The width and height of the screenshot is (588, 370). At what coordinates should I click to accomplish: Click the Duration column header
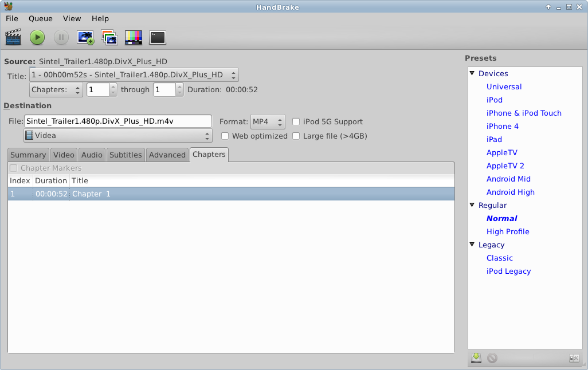click(x=51, y=180)
